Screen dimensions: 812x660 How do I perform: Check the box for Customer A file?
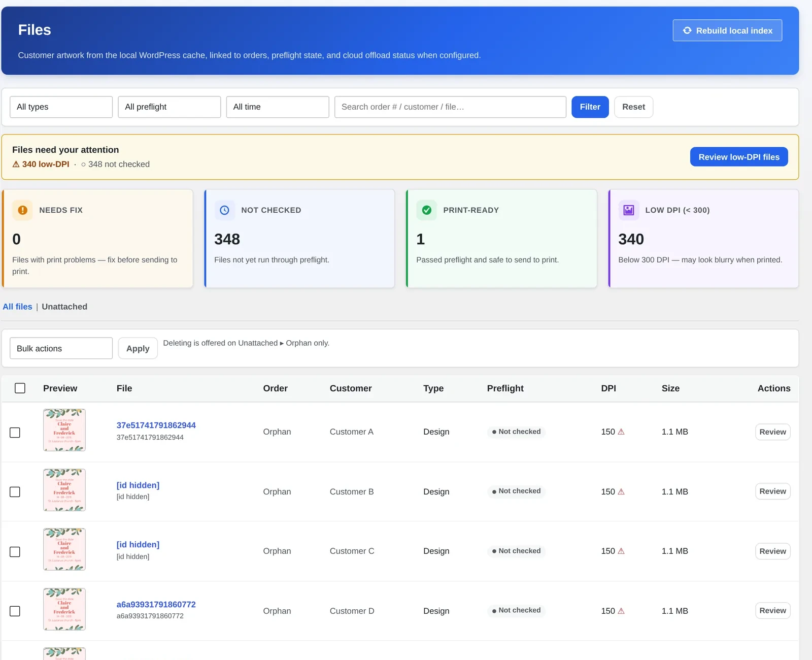[x=15, y=433]
